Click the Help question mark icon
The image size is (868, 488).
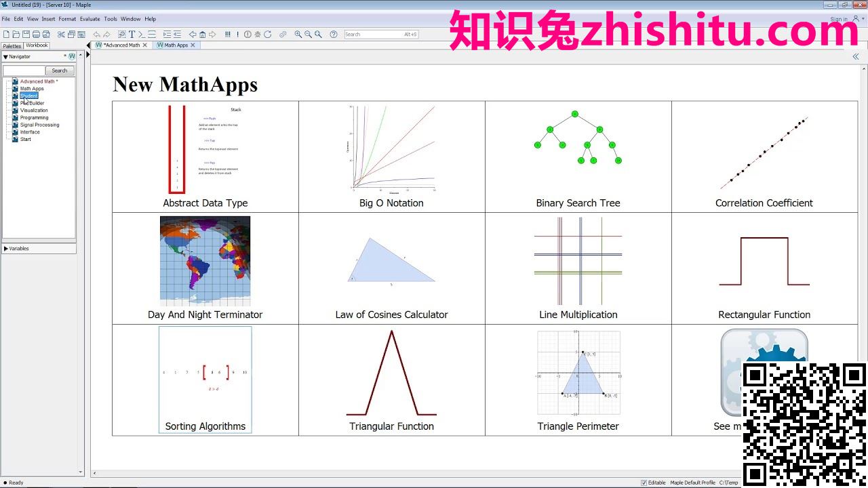(334, 34)
